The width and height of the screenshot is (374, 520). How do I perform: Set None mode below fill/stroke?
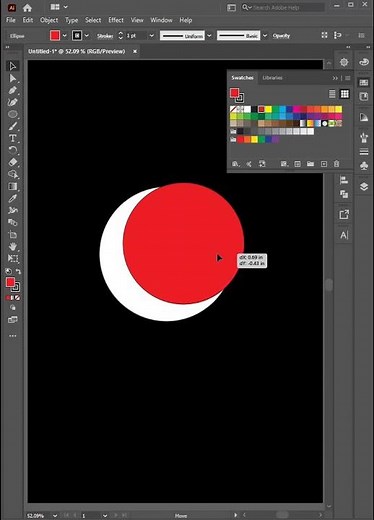click(x=17, y=298)
